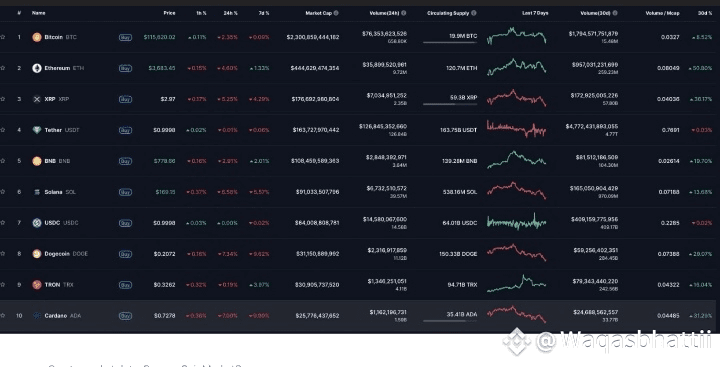
Task: Click the Tether logo icon
Action: coord(37,130)
